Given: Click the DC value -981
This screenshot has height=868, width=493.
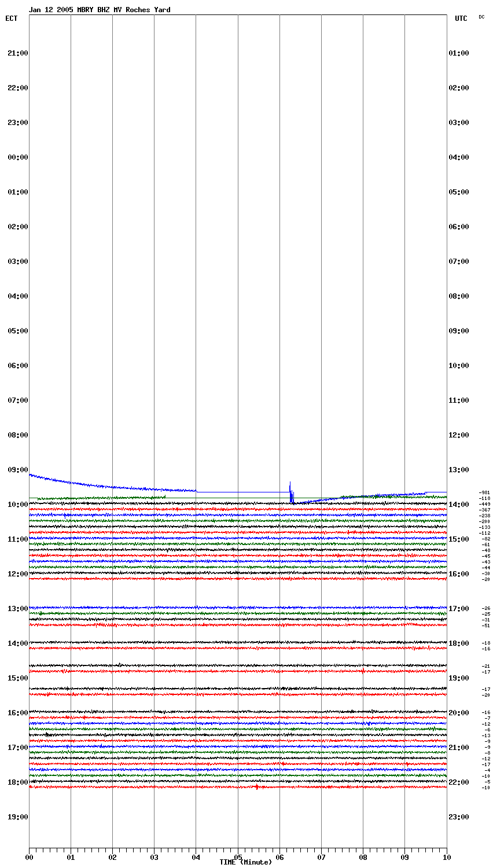Looking at the screenshot, I should coord(484,492).
